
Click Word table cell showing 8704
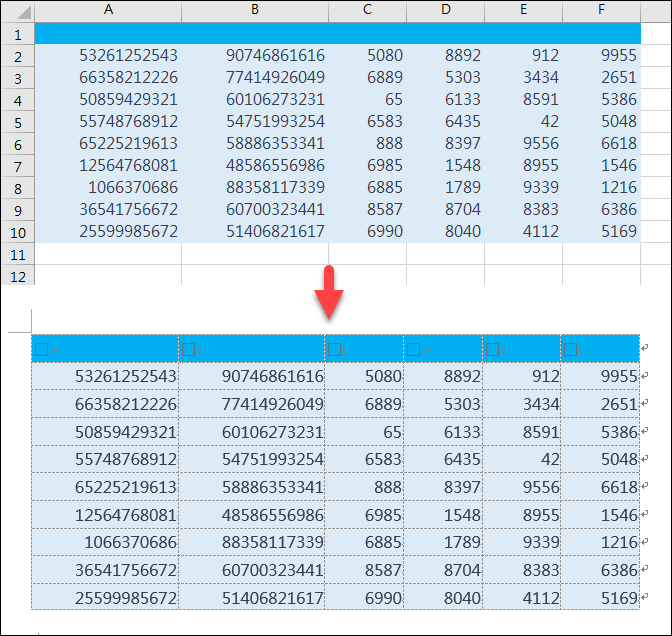tap(443, 570)
